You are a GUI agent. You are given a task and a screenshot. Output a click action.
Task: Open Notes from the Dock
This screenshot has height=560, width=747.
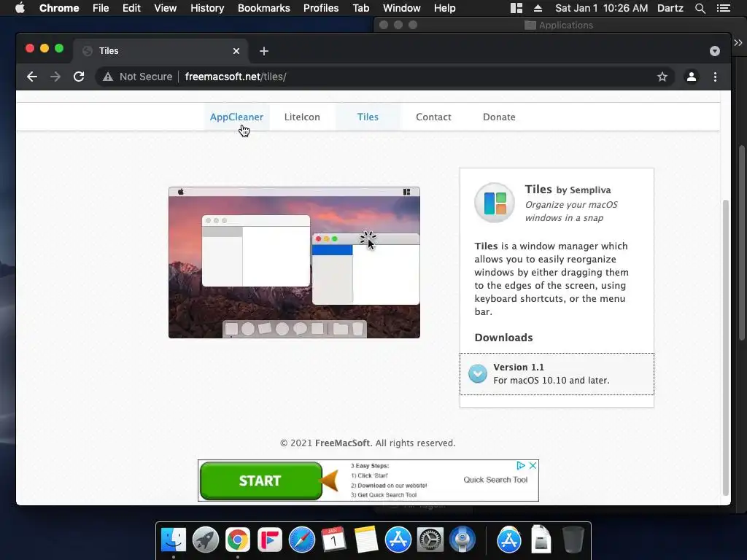(x=366, y=540)
